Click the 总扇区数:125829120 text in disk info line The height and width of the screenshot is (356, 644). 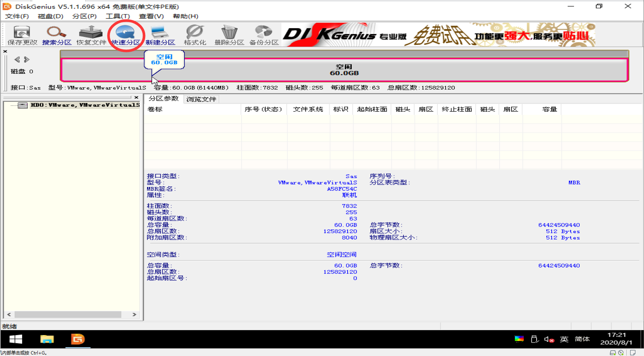coord(421,88)
